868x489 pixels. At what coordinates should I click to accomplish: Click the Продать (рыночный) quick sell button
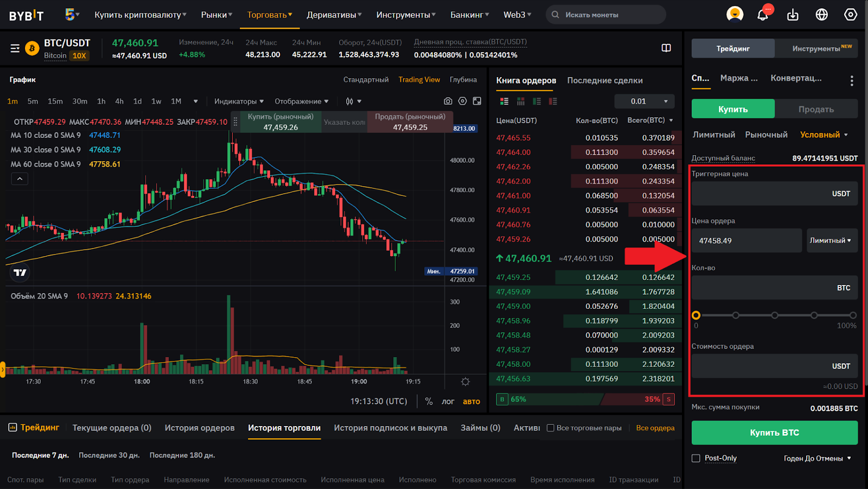tap(410, 122)
